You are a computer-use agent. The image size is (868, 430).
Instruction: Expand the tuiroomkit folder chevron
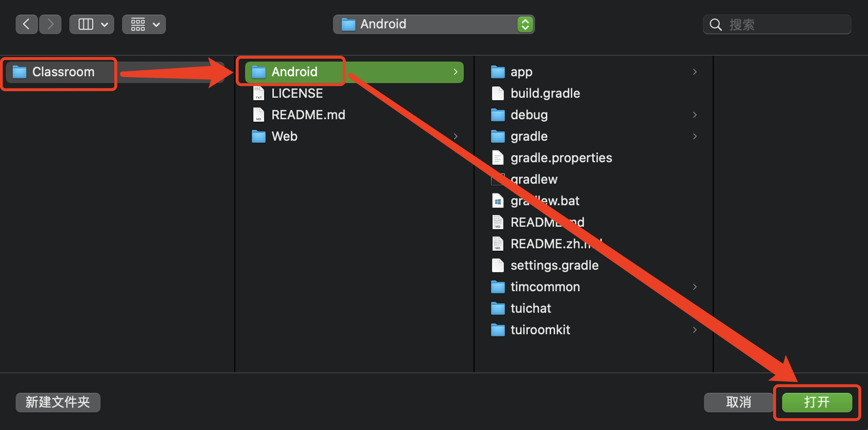click(x=695, y=330)
